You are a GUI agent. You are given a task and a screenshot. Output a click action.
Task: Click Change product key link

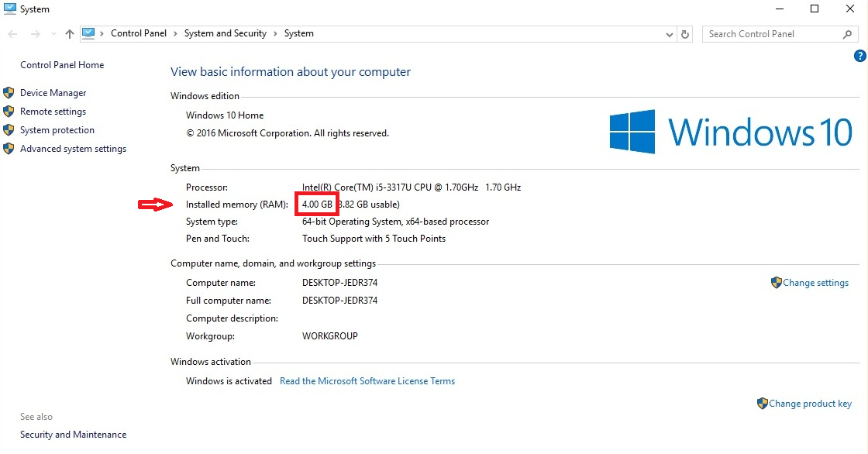[810, 404]
